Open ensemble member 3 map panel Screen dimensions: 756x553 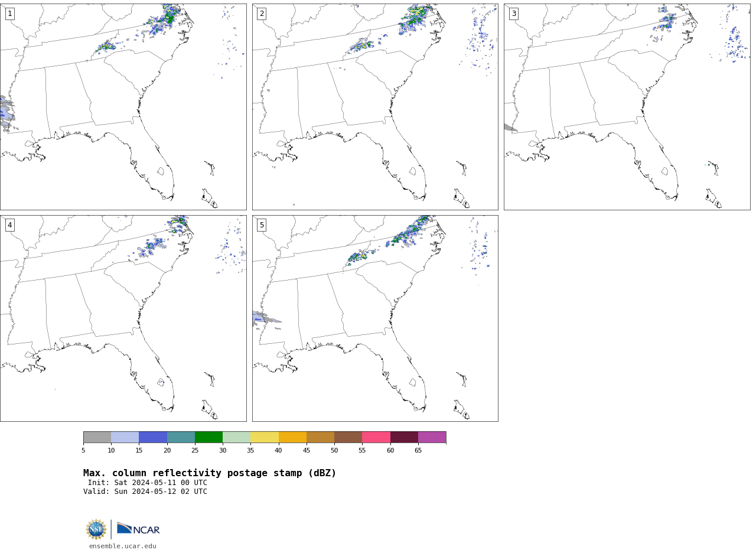627,107
